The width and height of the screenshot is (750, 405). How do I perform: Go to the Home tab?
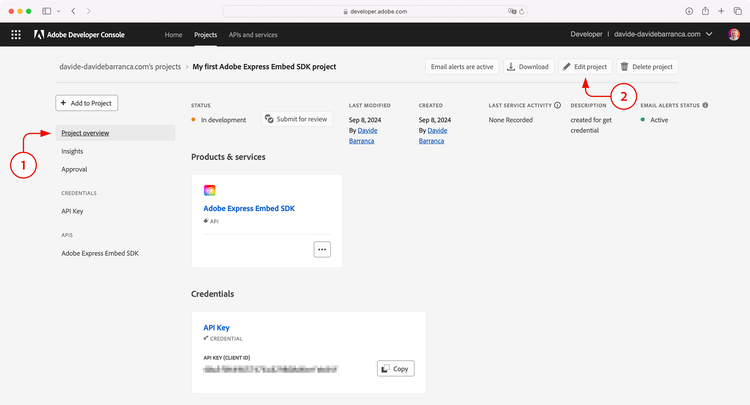[x=173, y=34]
